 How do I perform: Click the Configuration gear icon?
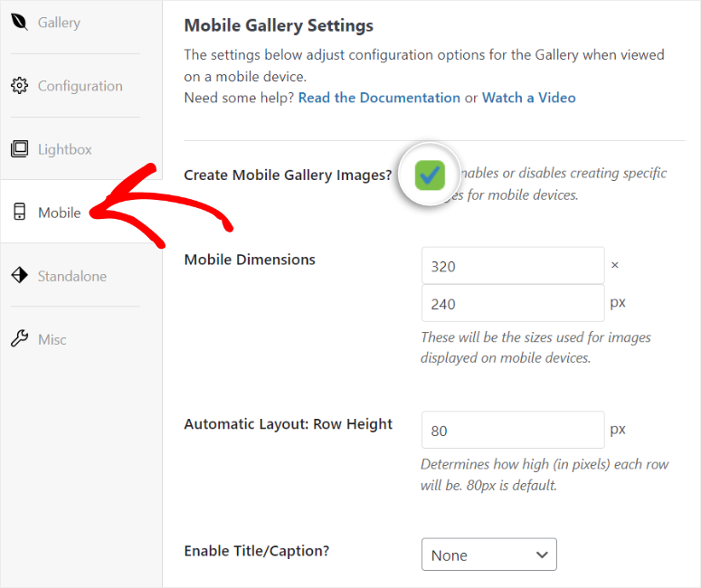point(19,85)
